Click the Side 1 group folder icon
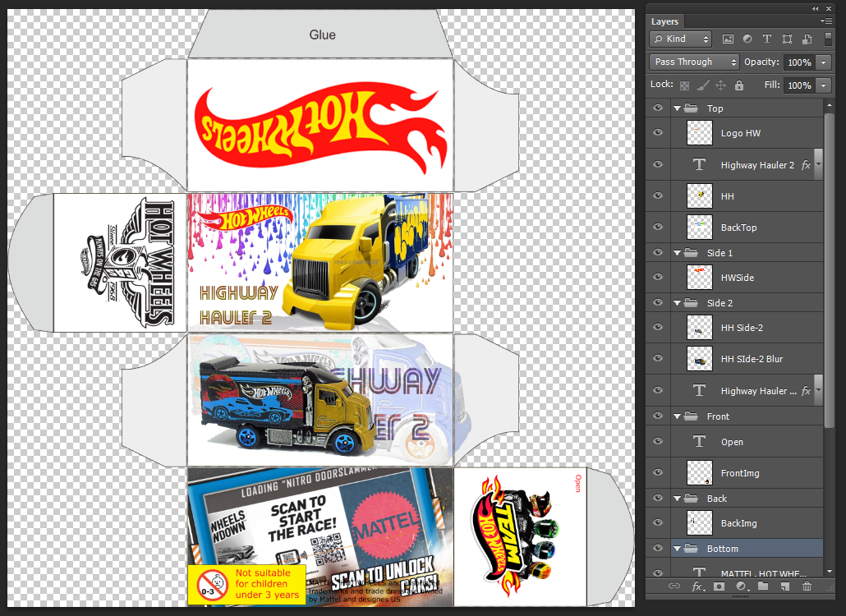846x616 pixels. (691, 252)
